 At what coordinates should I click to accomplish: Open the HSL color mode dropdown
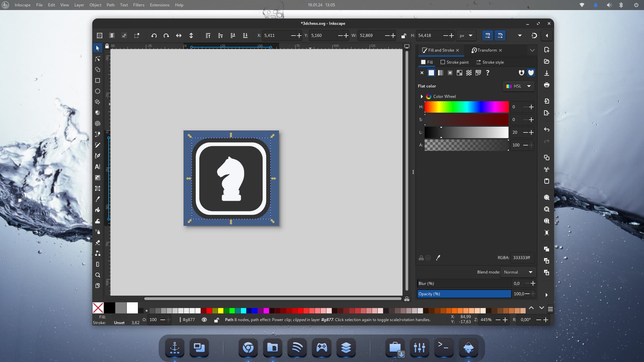tap(519, 86)
